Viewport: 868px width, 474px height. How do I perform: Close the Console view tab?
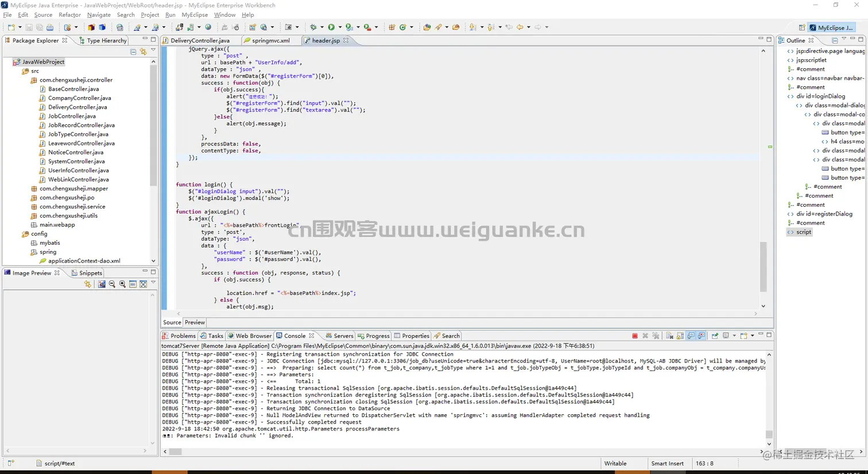pyautogui.click(x=312, y=336)
